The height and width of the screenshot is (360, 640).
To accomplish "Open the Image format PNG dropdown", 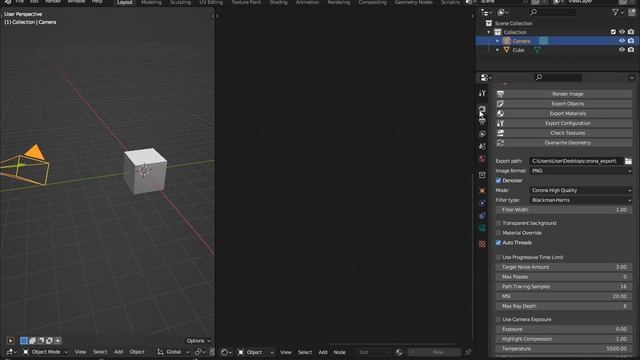I will pyautogui.click(x=581, y=171).
